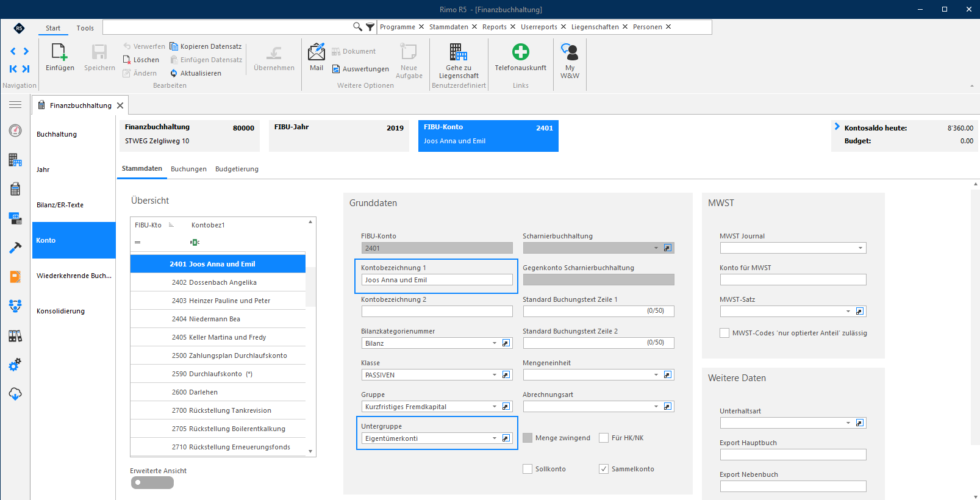Screen dimensions: 980x500
Task: Select row 2600 Darlehen
Action: point(218,392)
